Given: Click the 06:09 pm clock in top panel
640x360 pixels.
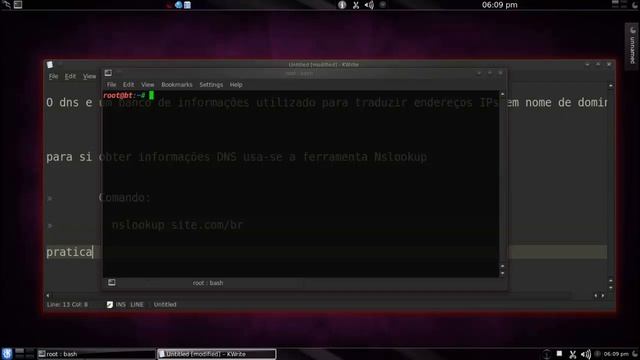Looking at the screenshot, I should [x=500, y=5].
